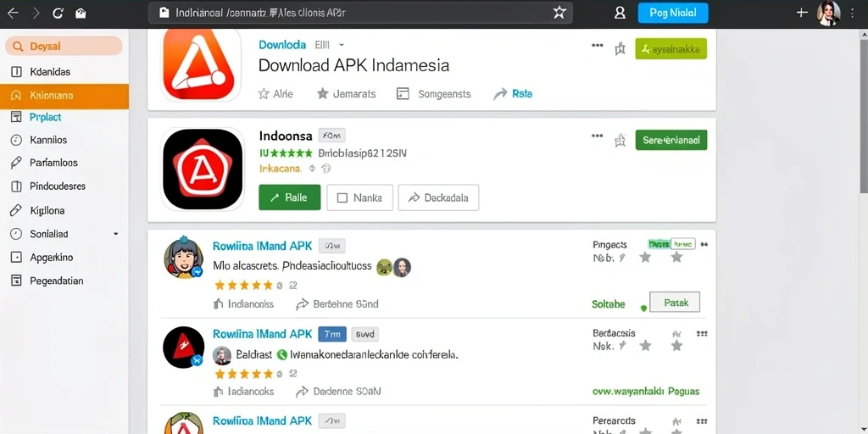
Task: Open the user avatar in top right
Action: (828, 13)
